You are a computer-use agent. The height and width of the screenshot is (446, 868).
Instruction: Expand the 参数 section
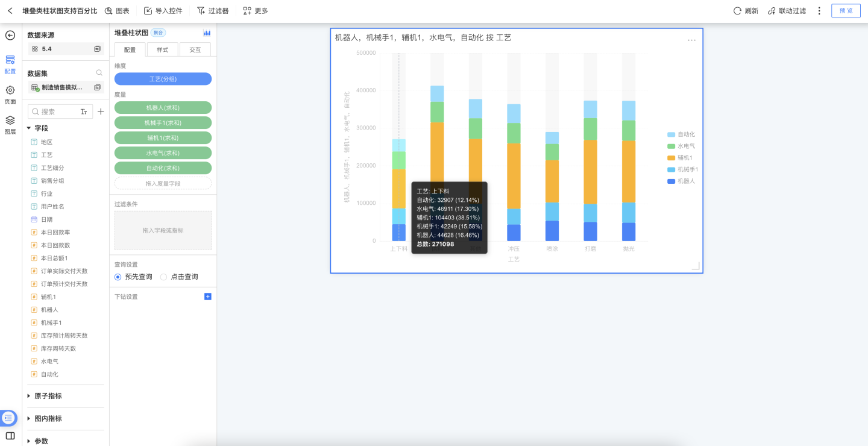pos(28,441)
